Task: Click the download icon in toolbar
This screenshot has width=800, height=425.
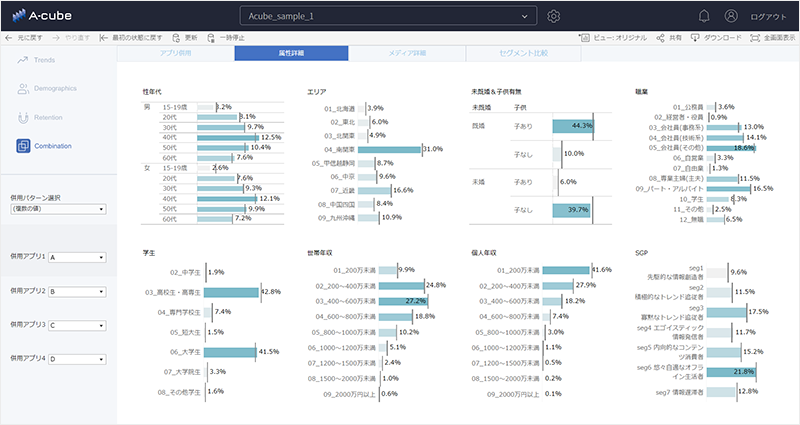Action: 695,38
